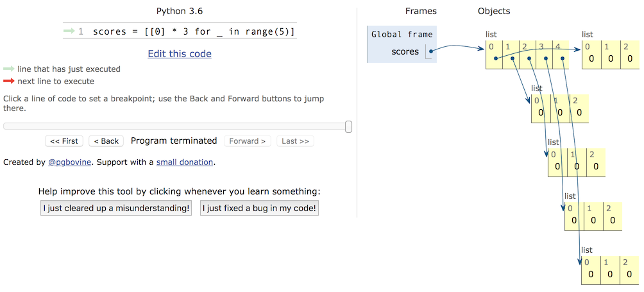Viewport: 644px width, 292px height.
Task: Click the Forward > button
Action: pos(248,141)
